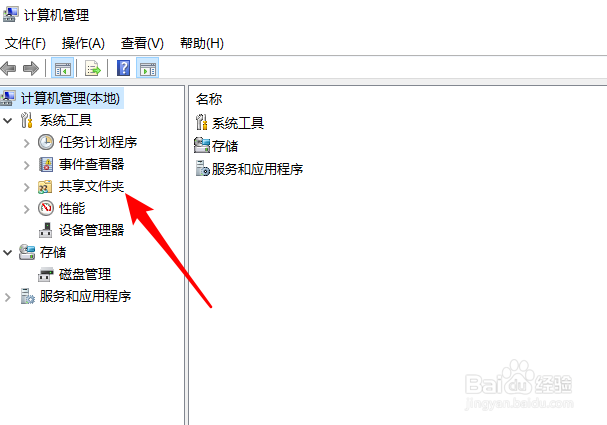
Task: Toggle the show/hide console tree icon
Action: pos(62,69)
